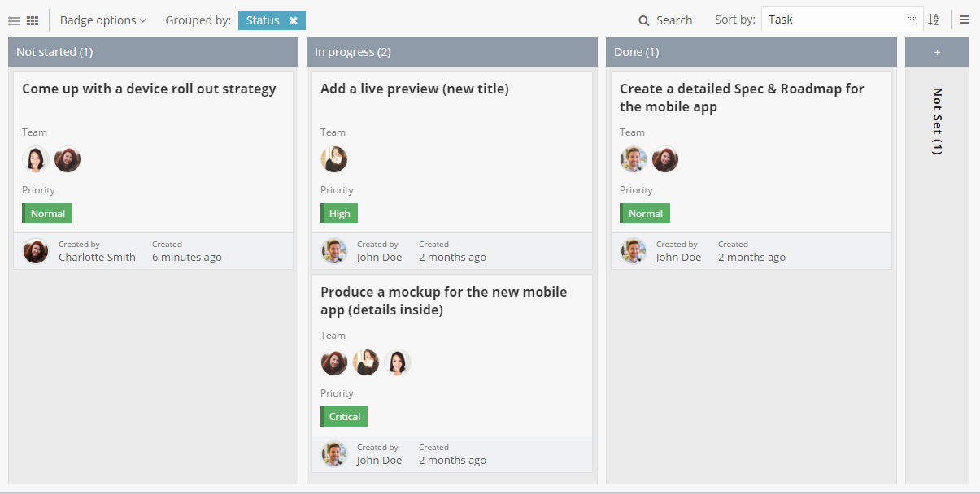The height and width of the screenshot is (494, 980).
Task: Switch to board grid view icon
Action: tap(33, 20)
